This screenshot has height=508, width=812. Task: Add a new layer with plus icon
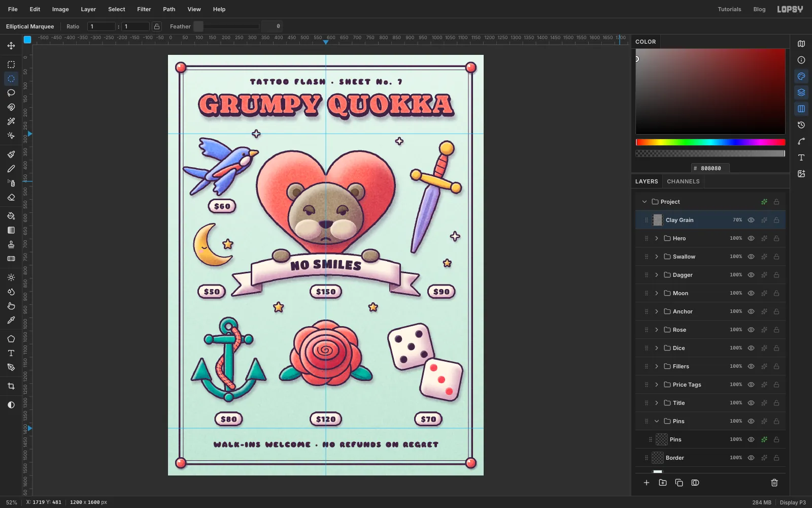(647, 483)
